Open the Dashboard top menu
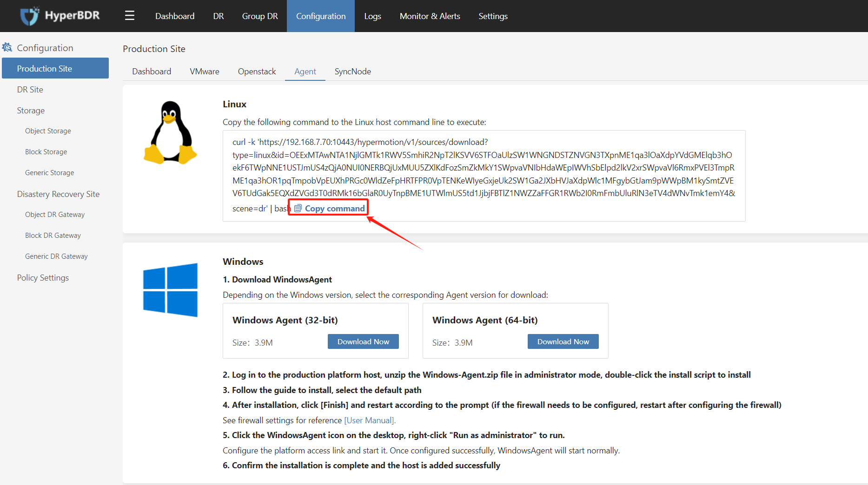Viewport: 868px width, 485px height. point(175,16)
